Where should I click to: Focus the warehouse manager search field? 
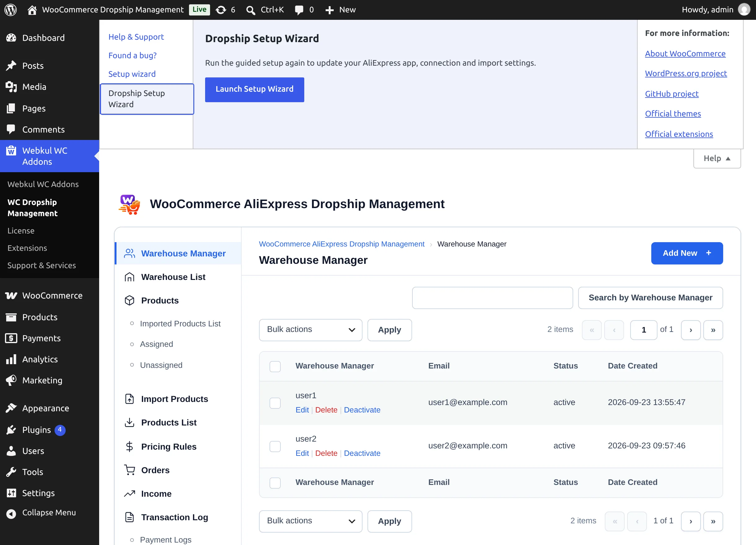[492, 298]
